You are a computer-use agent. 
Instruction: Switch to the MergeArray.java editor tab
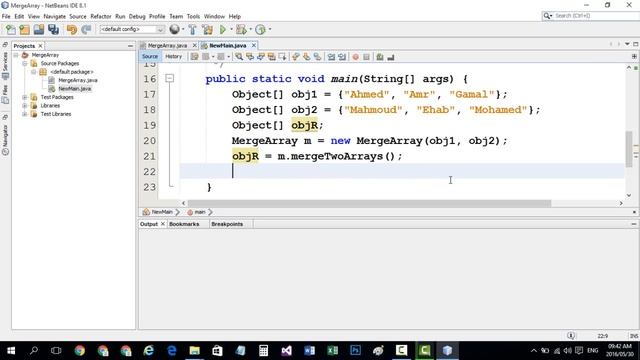167,46
